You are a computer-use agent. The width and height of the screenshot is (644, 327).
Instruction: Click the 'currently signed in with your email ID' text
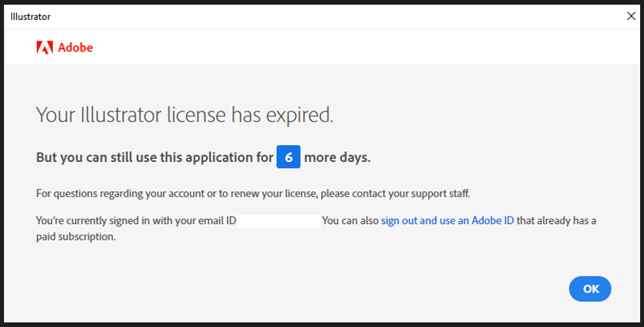pyautogui.click(x=146, y=221)
